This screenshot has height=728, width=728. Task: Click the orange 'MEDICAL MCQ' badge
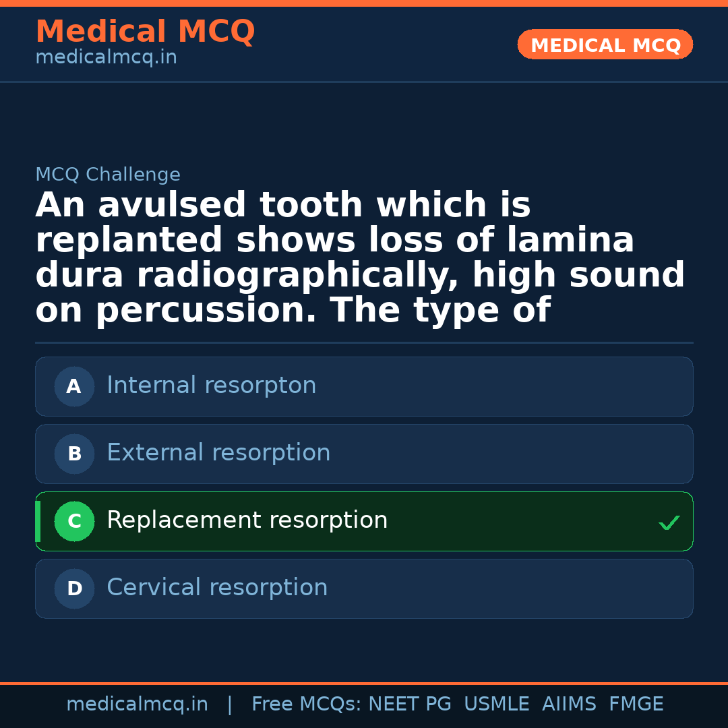tap(605, 45)
